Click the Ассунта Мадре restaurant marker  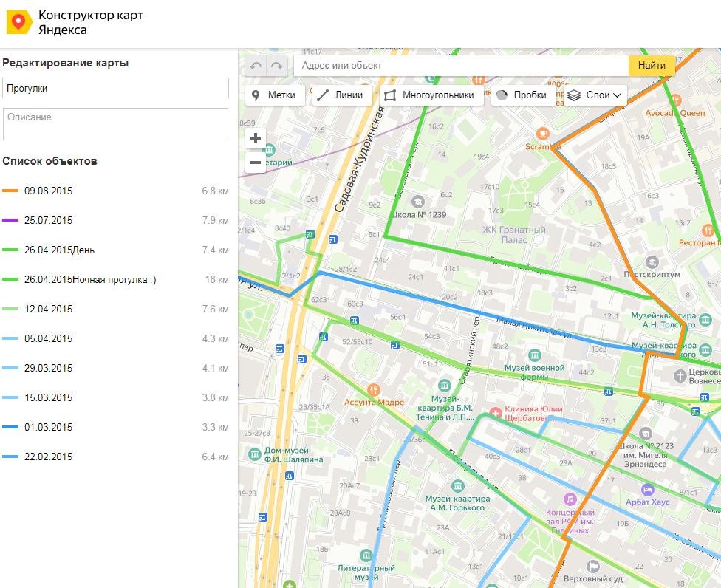point(375,389)
